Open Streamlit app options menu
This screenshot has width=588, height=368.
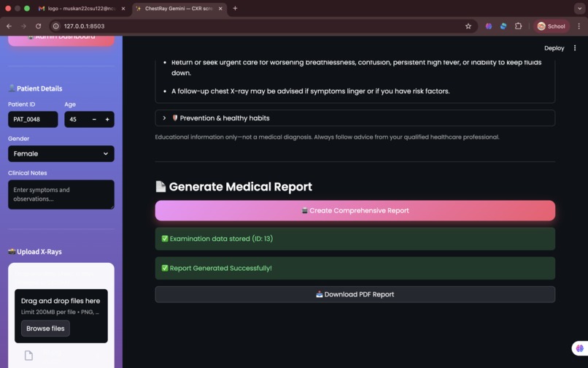pyautogui.click(x=574, y=48)
